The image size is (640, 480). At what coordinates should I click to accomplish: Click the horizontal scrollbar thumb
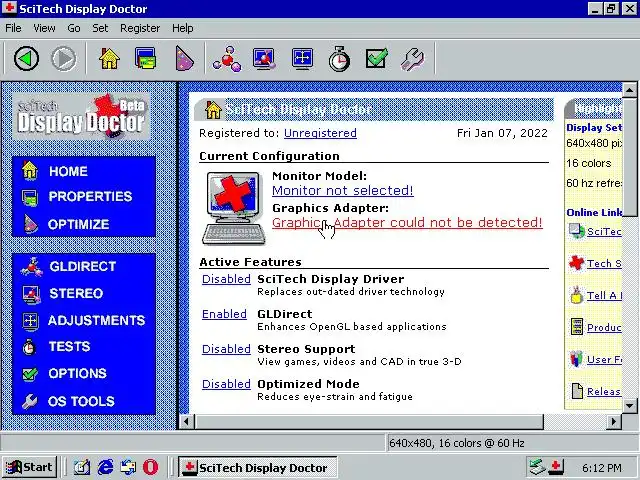pos(369,422)
